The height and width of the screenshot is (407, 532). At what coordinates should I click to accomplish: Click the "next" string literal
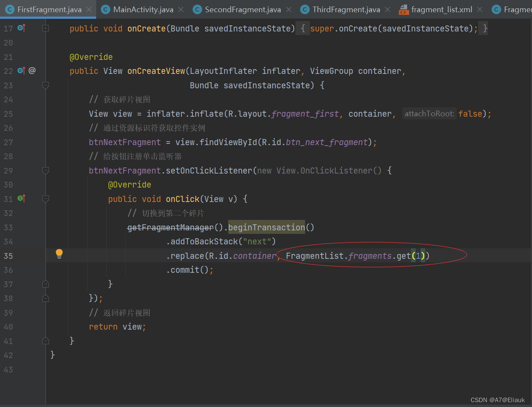click(257, 242)
